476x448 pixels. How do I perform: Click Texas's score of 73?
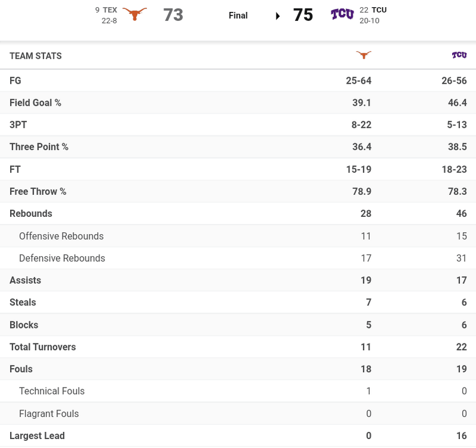pos(173,15)
